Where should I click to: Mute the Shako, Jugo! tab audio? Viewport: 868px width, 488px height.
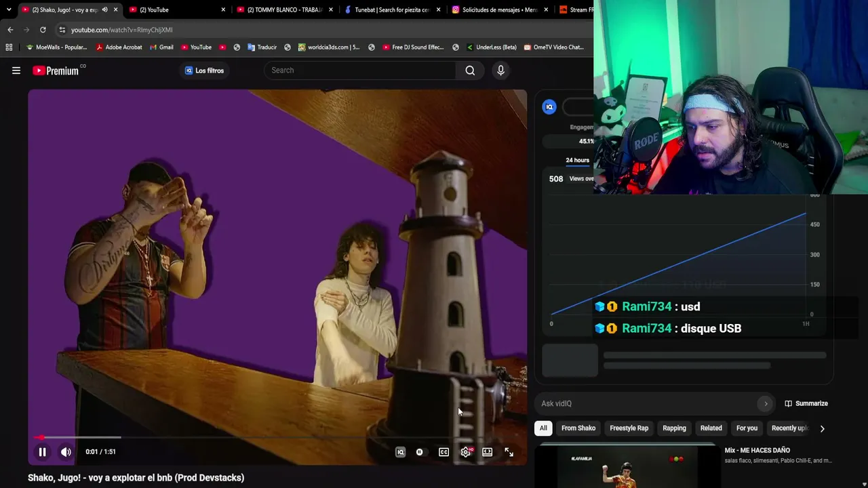[x=104, y=9]
